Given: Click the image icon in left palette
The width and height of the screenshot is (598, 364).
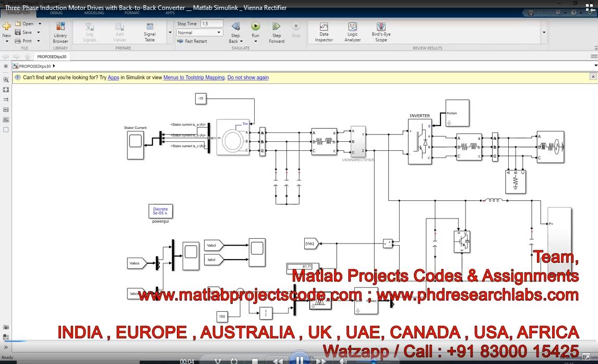Looking at the screenshot, I should (6, 119).
